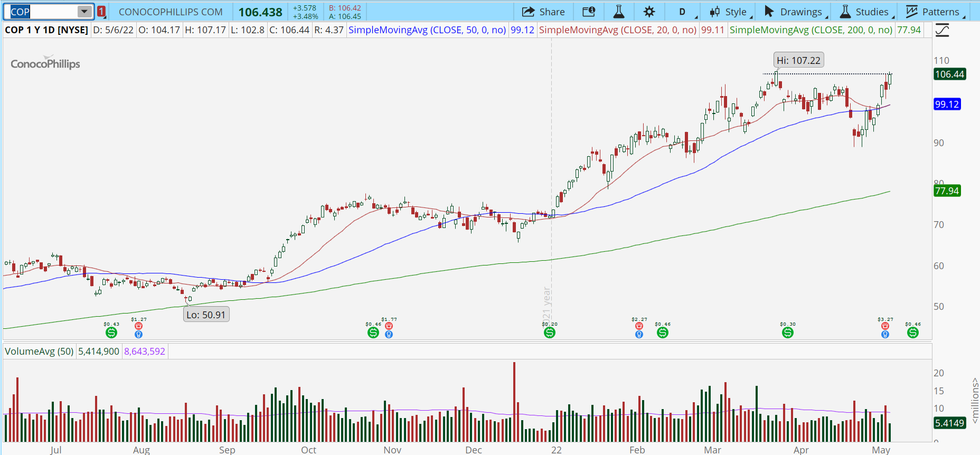Click the $0.43 dividend icon
Screen dimensions: 980x455
pyautogui.click(x=111, y=333)
